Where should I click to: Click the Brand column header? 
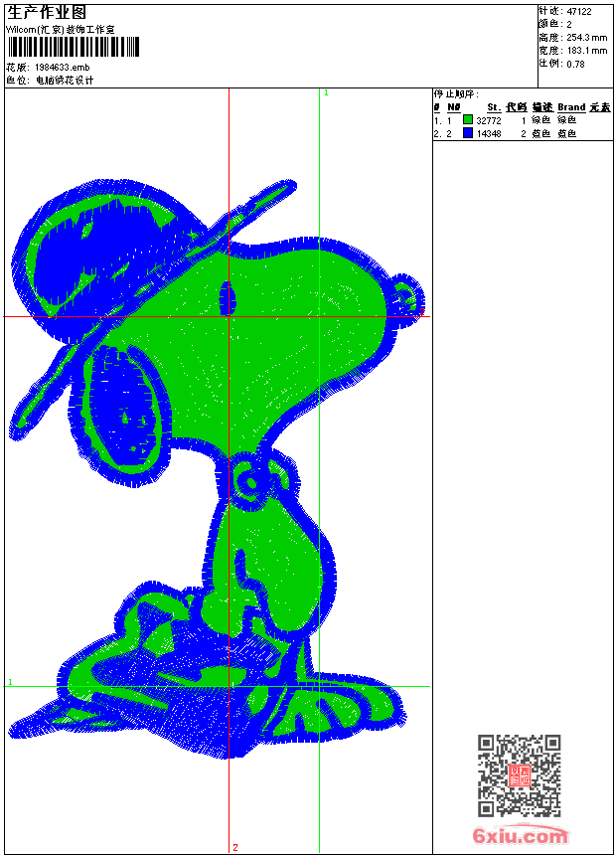coord(571,107)
